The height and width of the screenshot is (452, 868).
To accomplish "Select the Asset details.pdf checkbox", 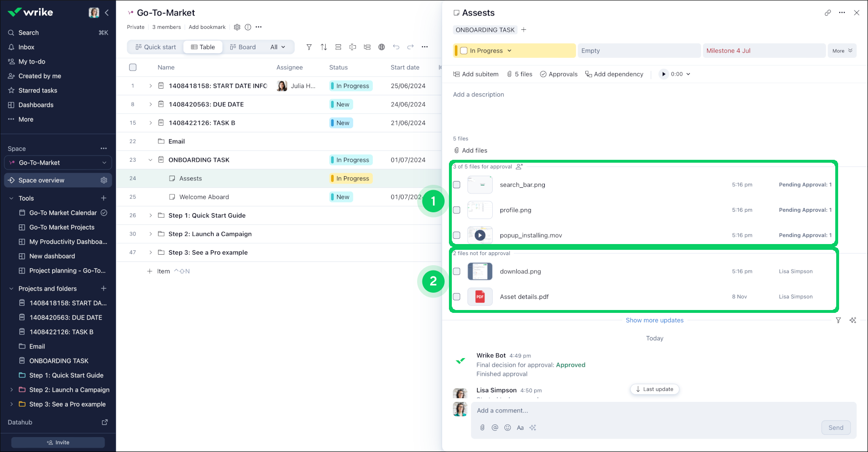I will 457,297.
